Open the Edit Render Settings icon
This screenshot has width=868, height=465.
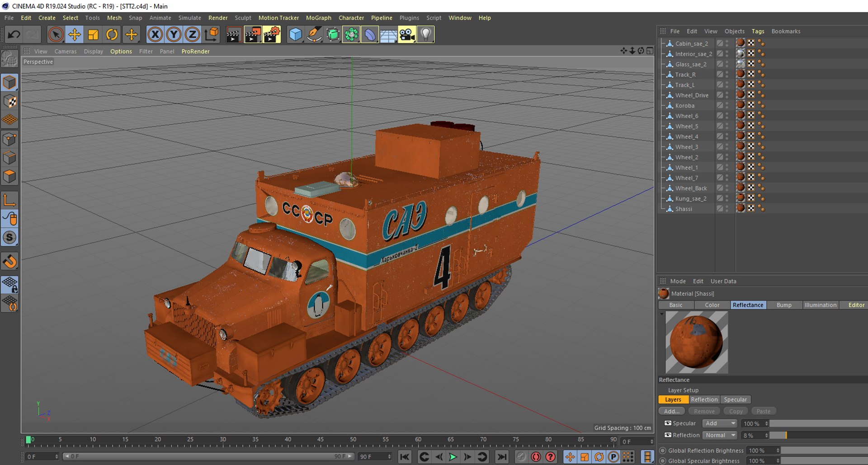pos(272,35)
